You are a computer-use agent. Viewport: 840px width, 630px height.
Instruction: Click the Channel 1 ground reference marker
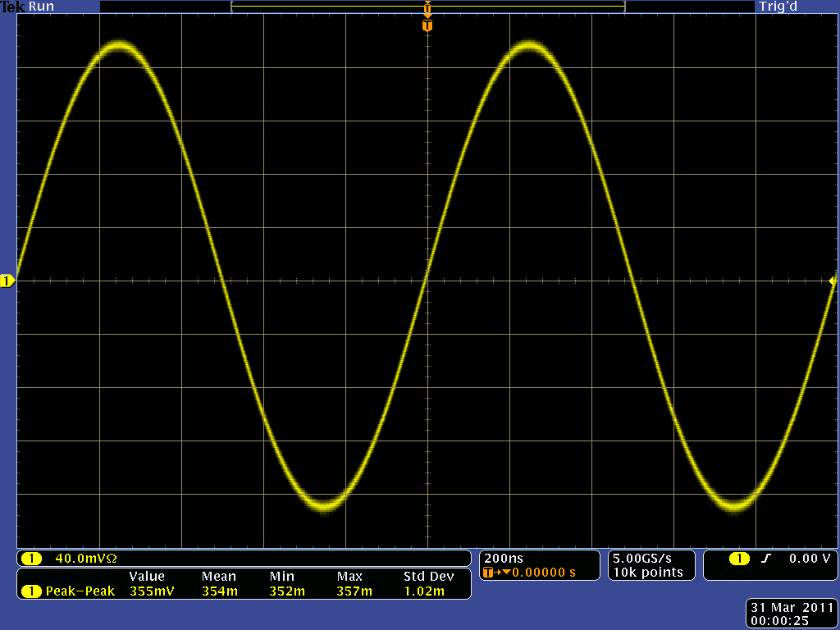point(8,280)
